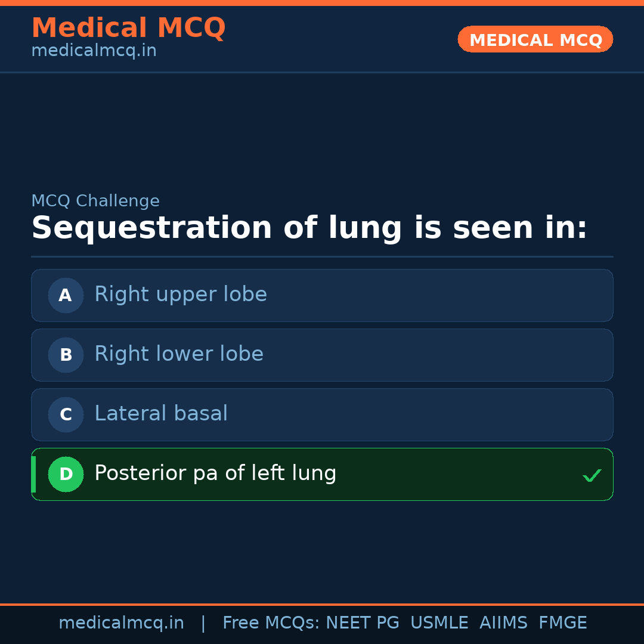Choose the 'Lateral basal' answer option

point(161,414)
